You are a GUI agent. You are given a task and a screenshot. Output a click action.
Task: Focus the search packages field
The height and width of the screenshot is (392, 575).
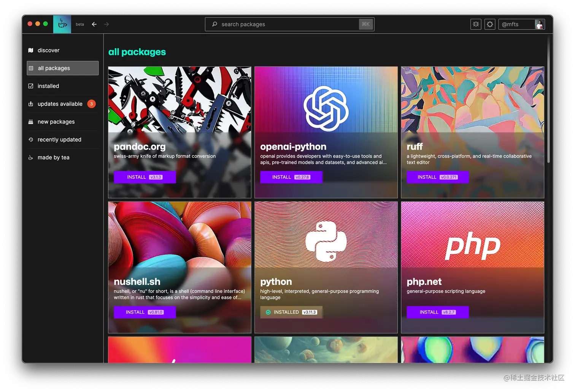(289, 24)
